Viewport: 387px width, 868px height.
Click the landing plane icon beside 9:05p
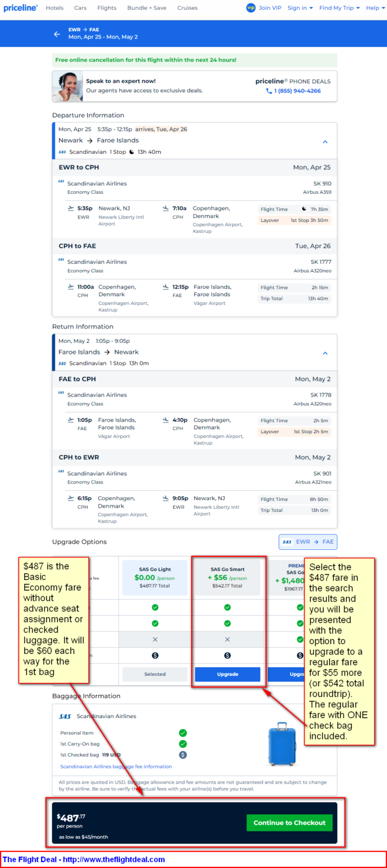pyautogui.click(x=165, y=498)
